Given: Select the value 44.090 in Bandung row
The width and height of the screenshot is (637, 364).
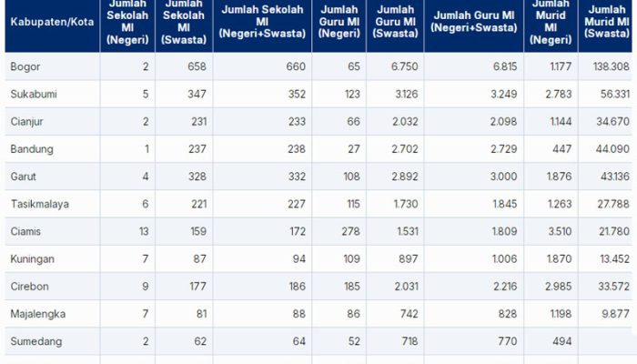Looking at the screenshot, I should [x=612, y=149].
